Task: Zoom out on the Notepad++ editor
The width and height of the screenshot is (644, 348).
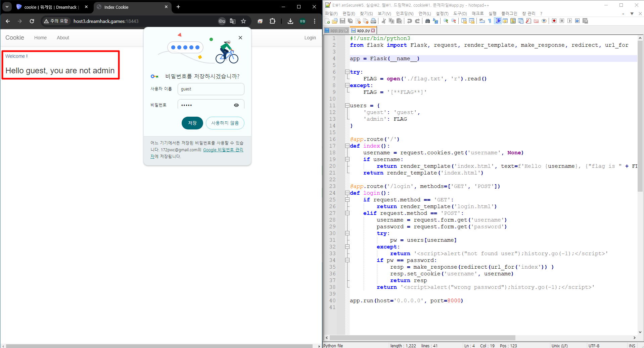Action: [454, 21]
